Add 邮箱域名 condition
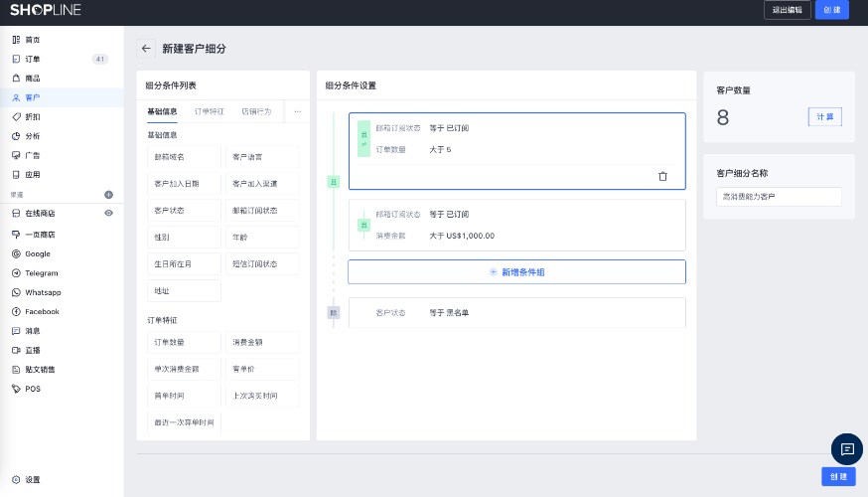868x497 pixels. pos(185,157)
